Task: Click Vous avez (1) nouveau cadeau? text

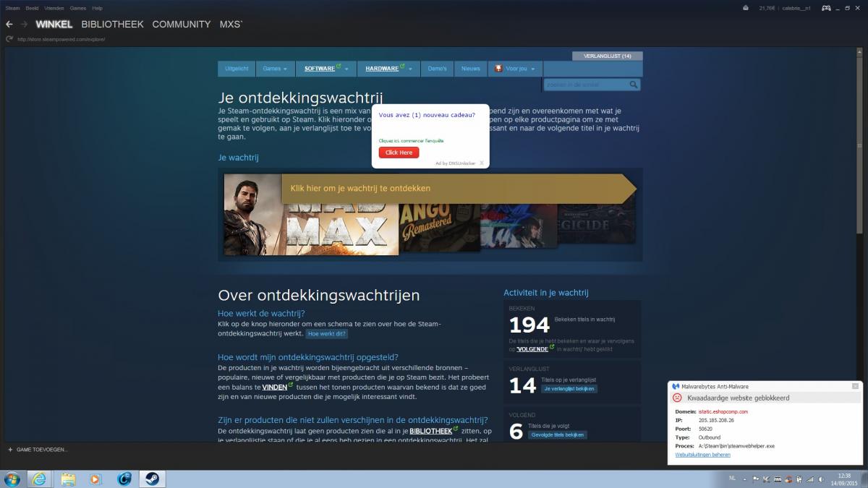Action: (x=427, y=115)
